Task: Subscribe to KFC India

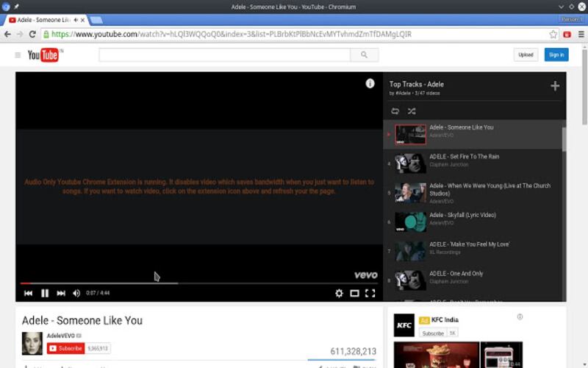Action: (433, 333)
